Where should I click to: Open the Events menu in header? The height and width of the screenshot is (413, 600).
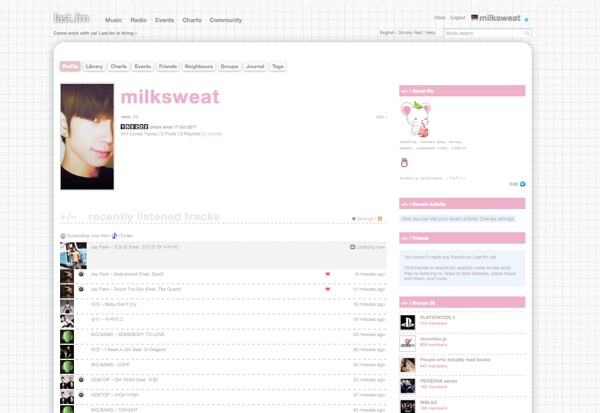[164, 20]
